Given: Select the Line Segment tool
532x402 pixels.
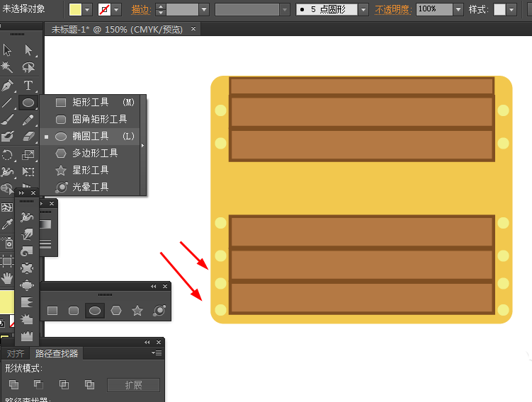Looking at the screenshot, I should [x=7, y=103].
